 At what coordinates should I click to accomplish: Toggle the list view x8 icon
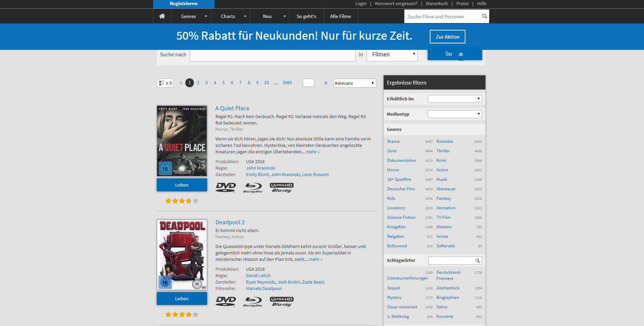click(165, 83)
